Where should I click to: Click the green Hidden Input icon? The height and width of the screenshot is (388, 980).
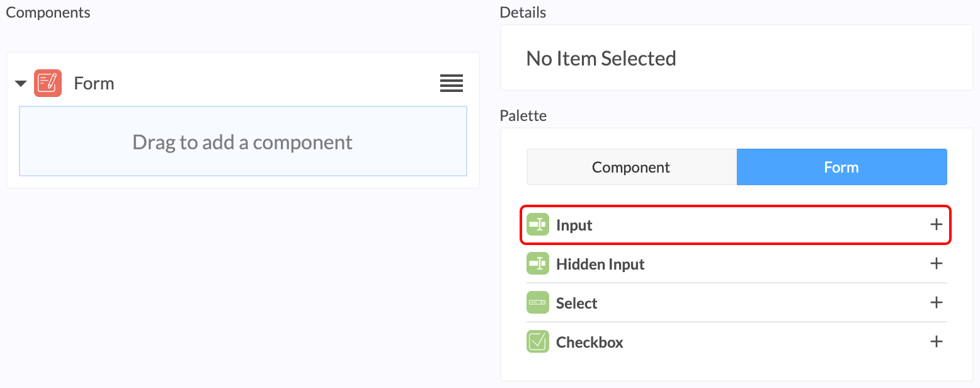538,263
